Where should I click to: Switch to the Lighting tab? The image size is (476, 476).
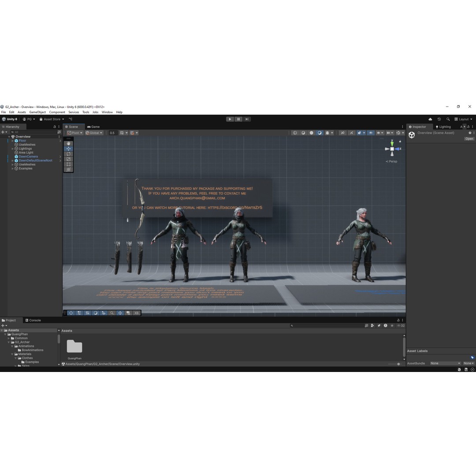tap(443, 127)
